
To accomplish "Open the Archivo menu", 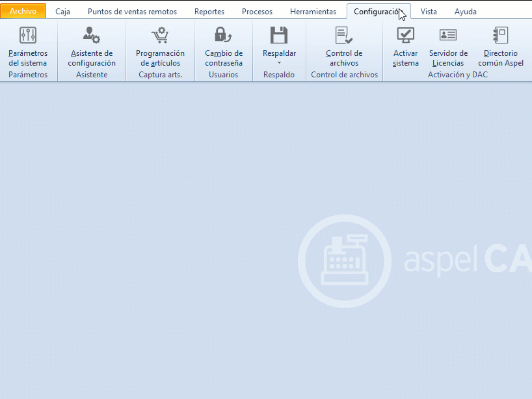I will pos(23,11).
